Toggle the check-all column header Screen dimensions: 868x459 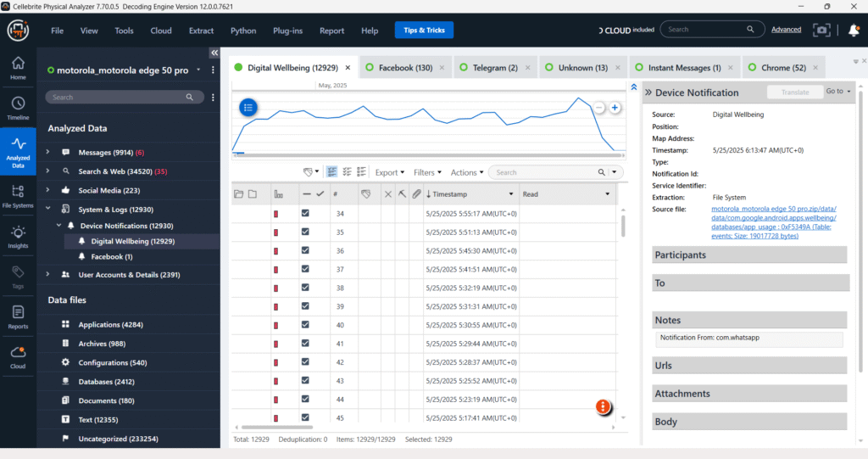point(320,194)
